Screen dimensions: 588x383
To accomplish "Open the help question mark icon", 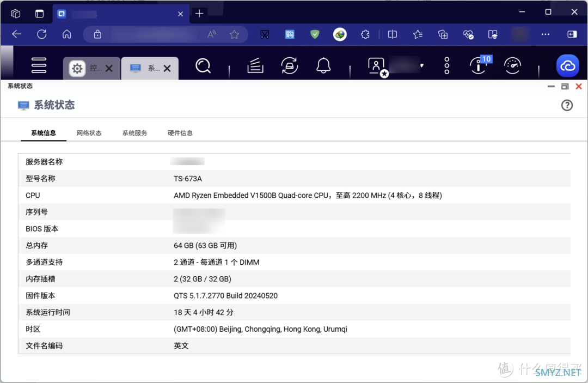I will [567, 105].
